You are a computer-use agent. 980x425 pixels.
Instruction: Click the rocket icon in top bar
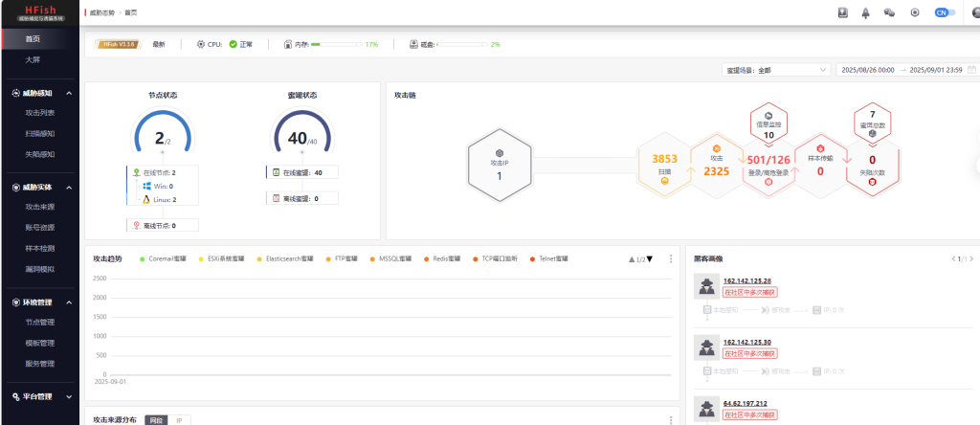pos(866,12)
